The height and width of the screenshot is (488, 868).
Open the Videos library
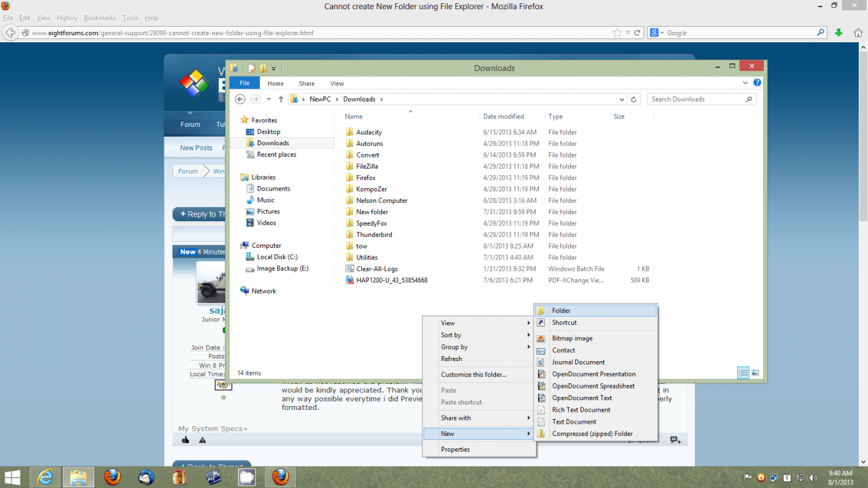tap(266, 223)
